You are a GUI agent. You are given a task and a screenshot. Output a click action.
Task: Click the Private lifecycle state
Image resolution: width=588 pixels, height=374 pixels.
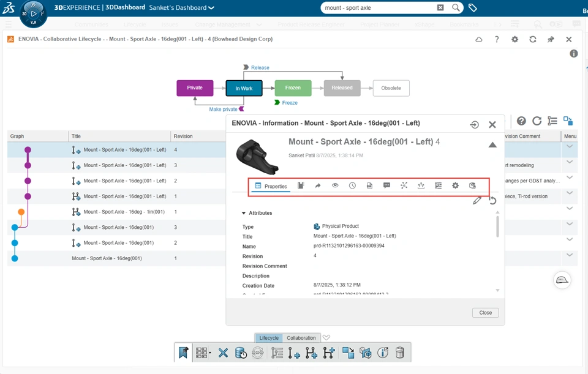[x=195, y=88]
